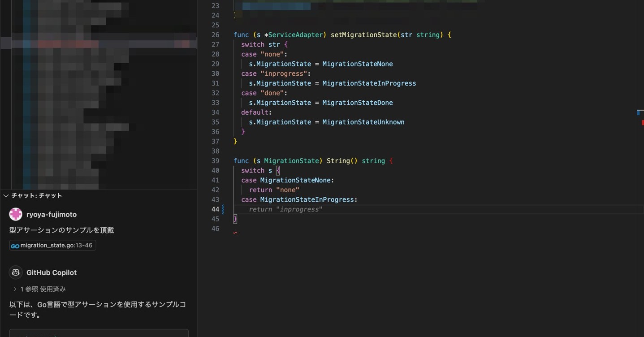
Task: Click the ghost suggestion return "inprogress"
Action: tap(285, 209)
